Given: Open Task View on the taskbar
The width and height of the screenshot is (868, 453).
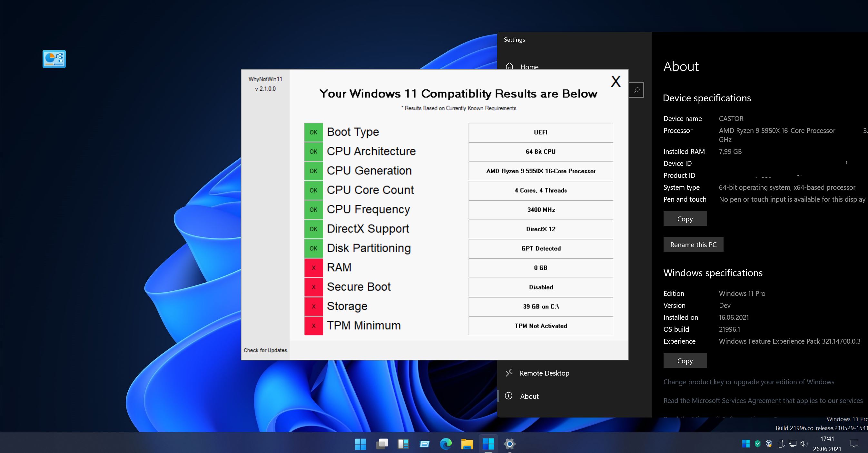Looking at the screenshot, I should click(382, 444).
